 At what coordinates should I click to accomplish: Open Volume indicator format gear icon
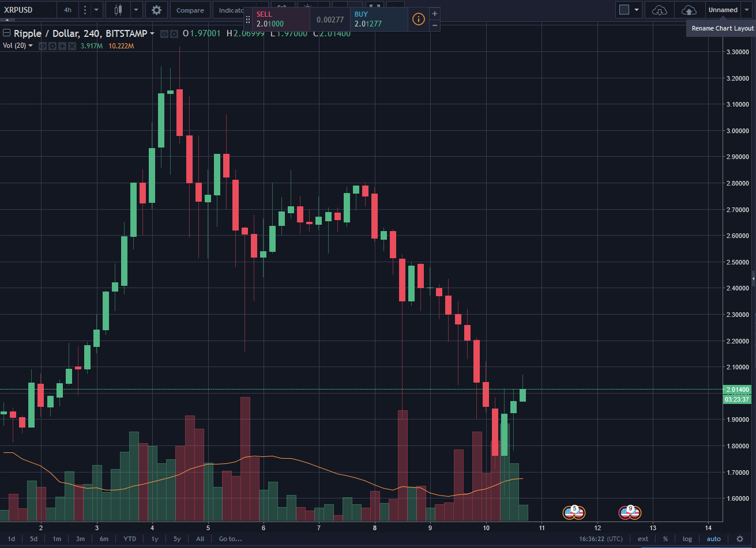tap(52, 46)
